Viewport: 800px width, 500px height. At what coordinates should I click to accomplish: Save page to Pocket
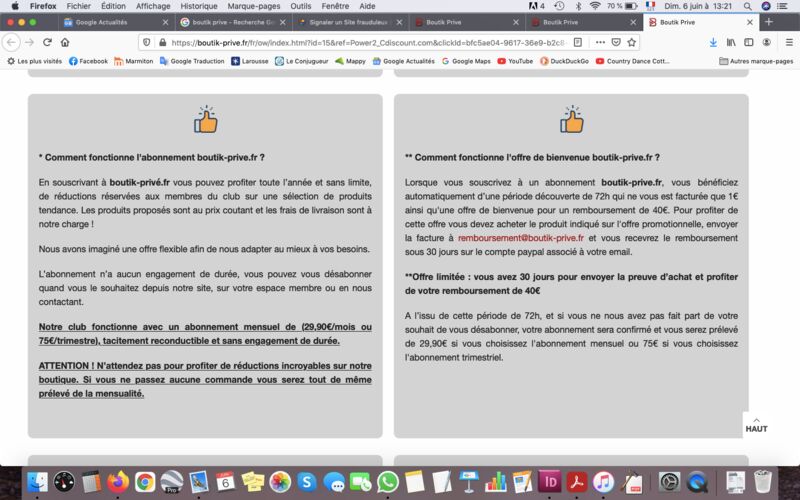[x=616, y=42]
